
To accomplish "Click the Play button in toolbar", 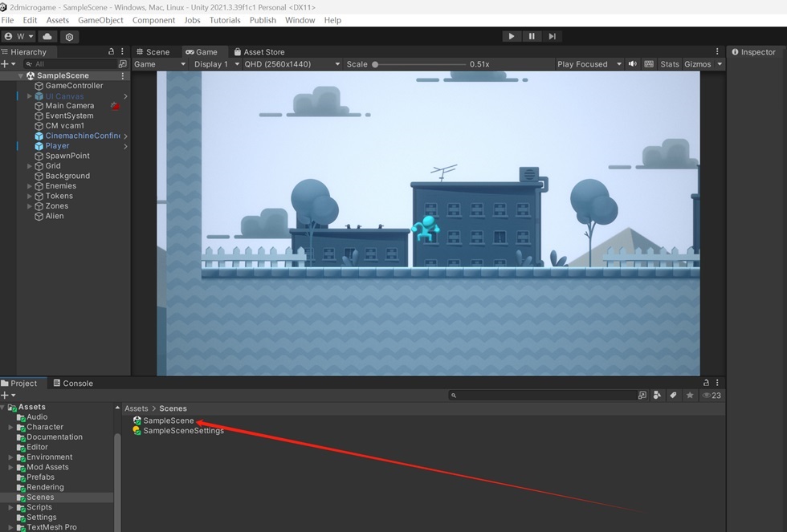I will pos(511,36).
